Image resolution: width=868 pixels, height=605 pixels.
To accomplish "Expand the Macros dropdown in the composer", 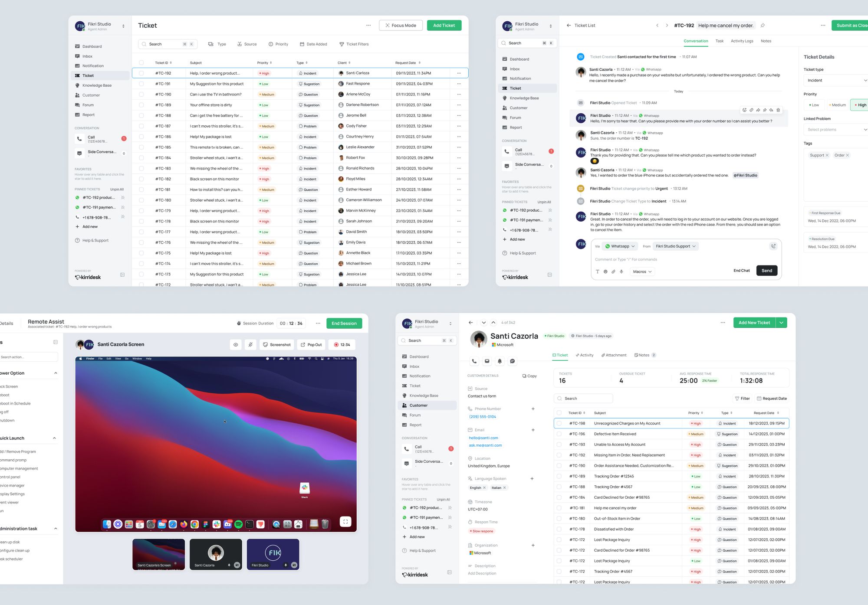I will click(642, 271).
